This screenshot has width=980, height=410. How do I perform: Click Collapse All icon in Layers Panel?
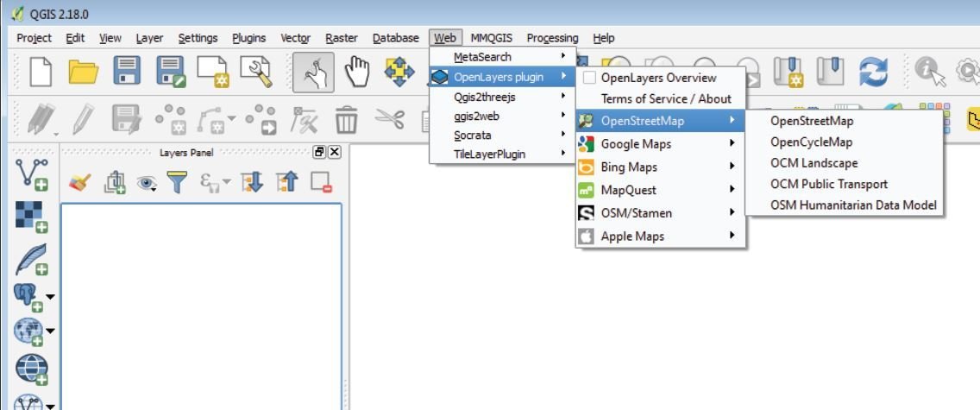pyautogui.click(x=287, y=182)
